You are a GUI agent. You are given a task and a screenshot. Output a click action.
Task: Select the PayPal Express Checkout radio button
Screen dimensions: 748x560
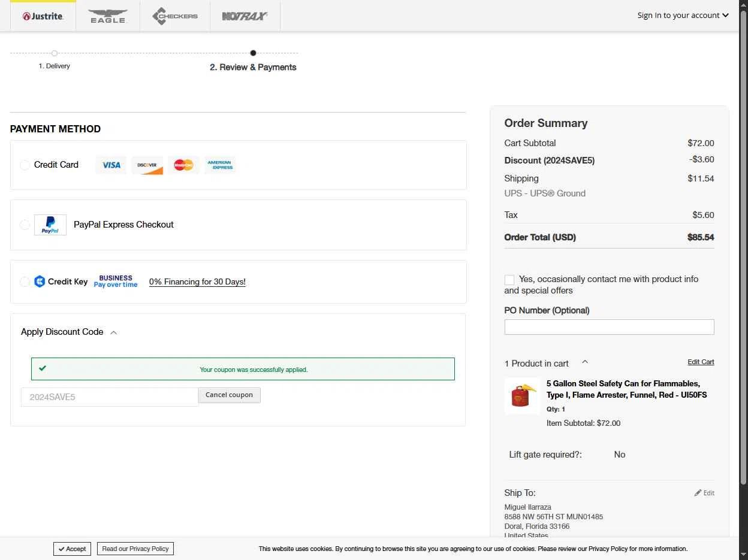(25, 225)
